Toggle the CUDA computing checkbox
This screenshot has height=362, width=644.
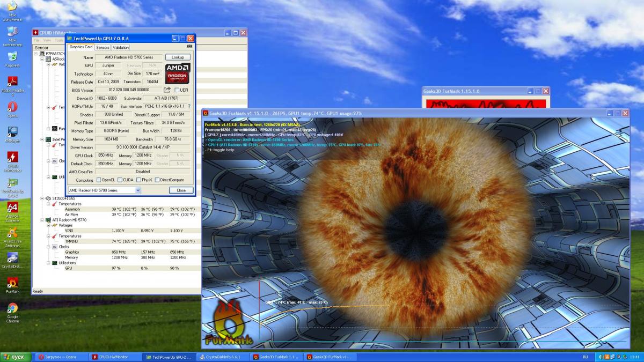tap(119, 180)
